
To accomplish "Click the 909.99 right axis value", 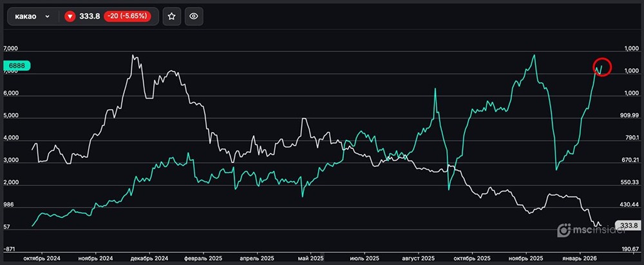I will click(628, 115).
